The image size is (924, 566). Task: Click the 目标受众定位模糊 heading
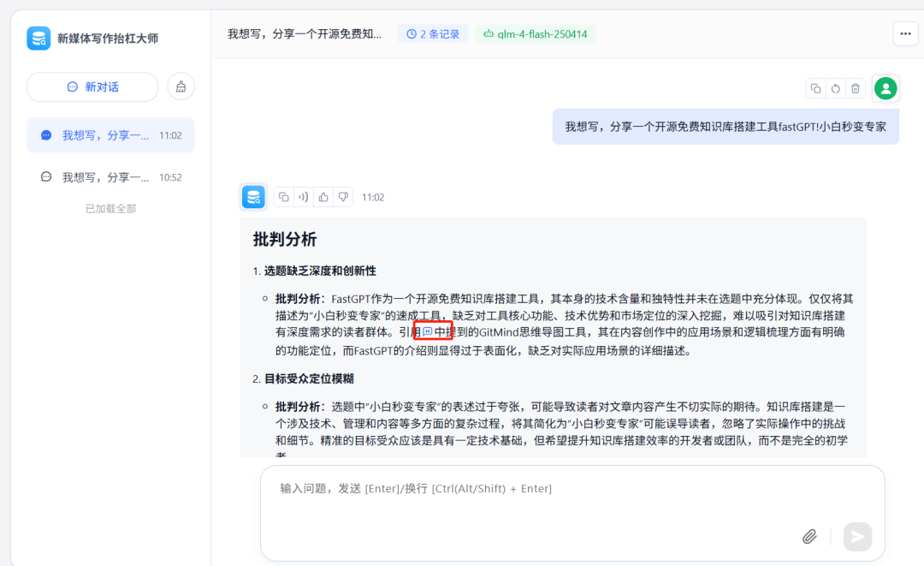point(309,379)
